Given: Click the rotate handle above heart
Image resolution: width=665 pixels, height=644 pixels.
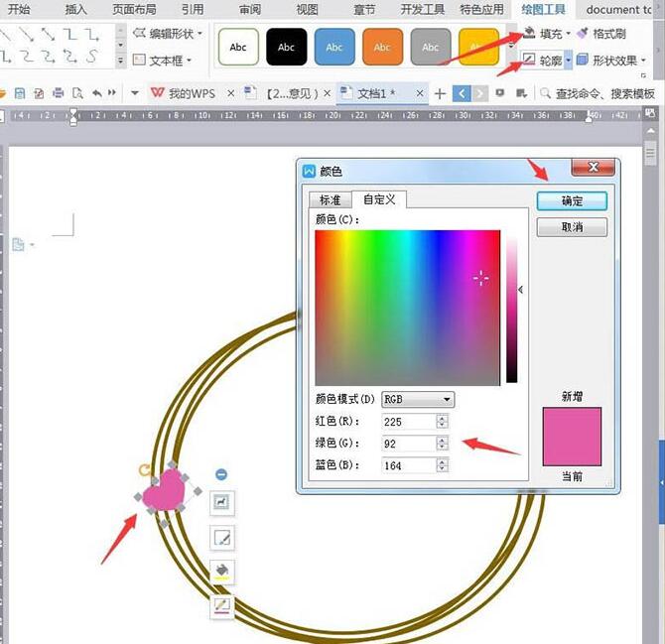Looking at the screenshot, I should click(145, 469).
